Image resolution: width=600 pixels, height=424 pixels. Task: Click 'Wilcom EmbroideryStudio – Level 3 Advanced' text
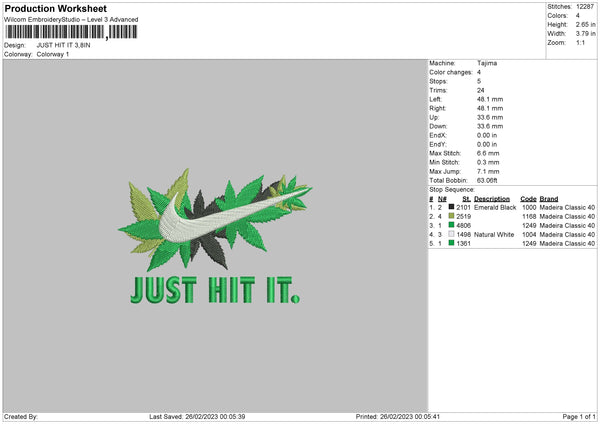click(71, 20)
